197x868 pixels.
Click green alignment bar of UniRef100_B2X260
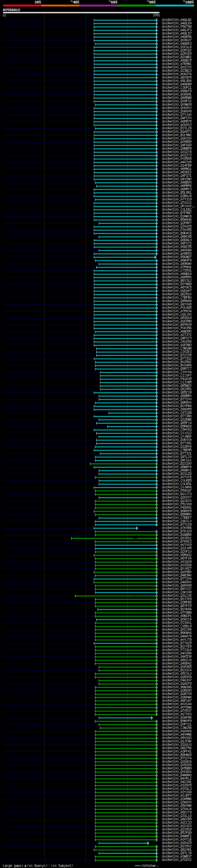click(x=124, y=464)
